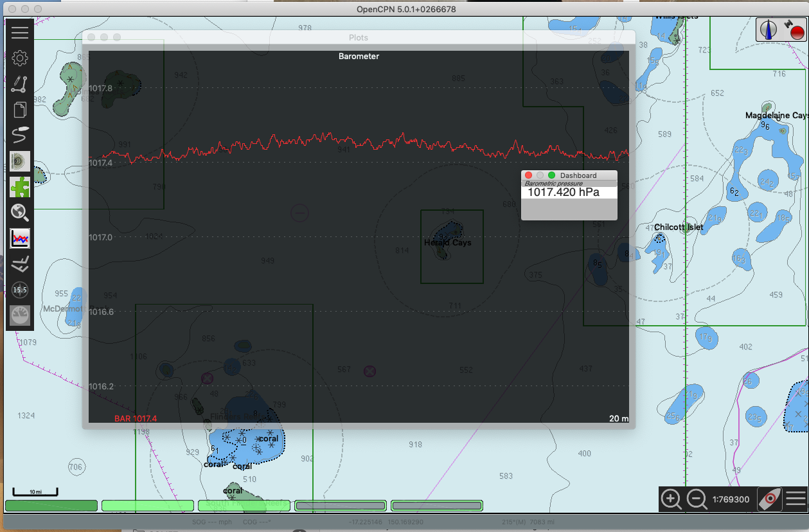The height and width of the screenshot is (532, 809).
Task: Select the rightmost gray chart bar segment
Action: click(x=437, y=506)
